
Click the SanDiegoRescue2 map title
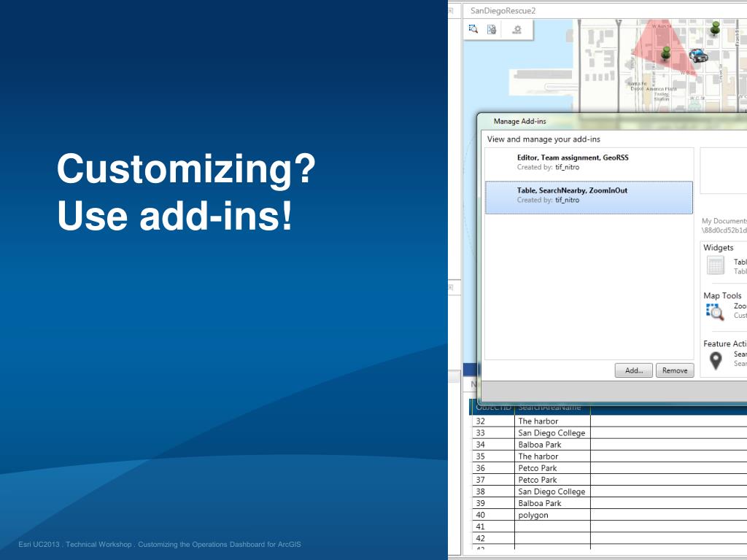point(503,10)
